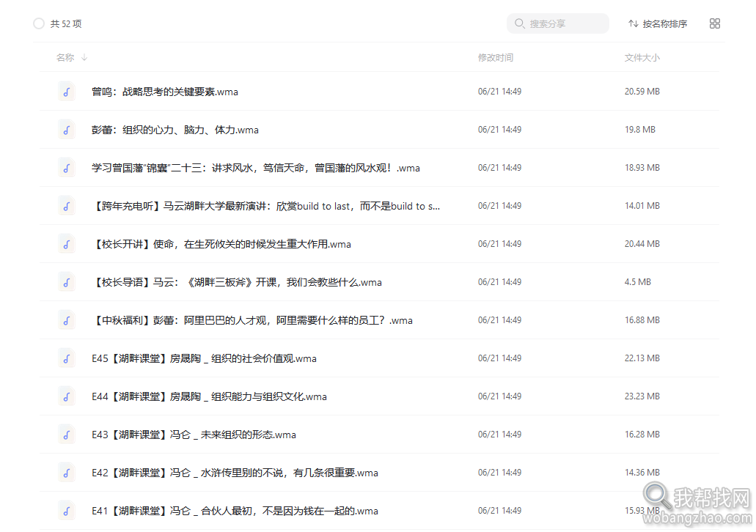Click the 4.5 MB file size cell
The height and width of the screenshot is (532, 756).
click(637, 282)
